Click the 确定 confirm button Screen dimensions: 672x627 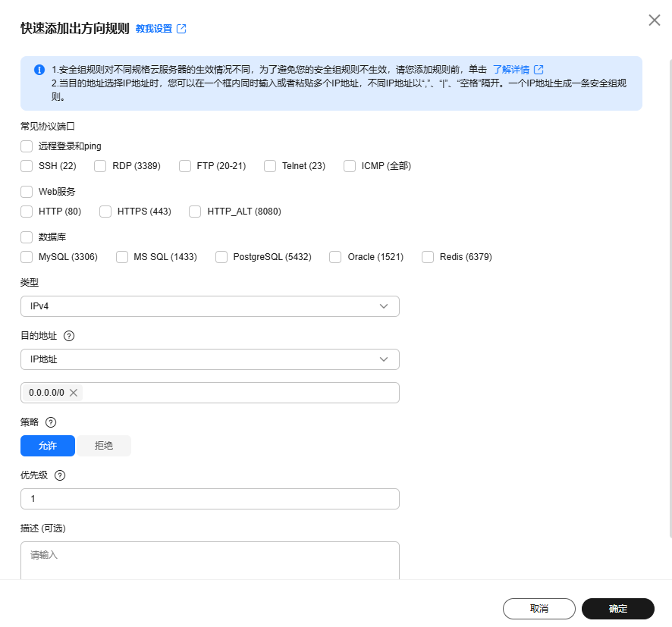(x=617, y=609)
